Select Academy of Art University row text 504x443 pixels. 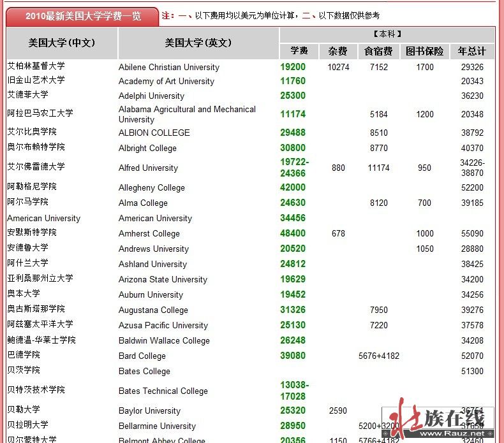click(x=167, y=81)
